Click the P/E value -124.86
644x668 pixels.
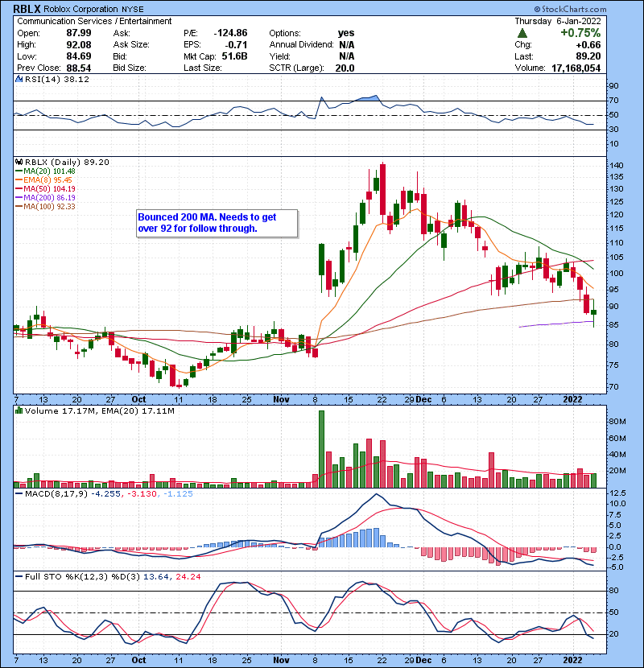(230, 33)
